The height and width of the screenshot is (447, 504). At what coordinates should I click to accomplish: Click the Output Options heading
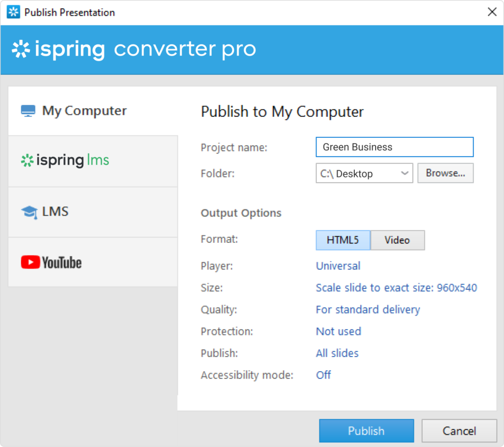click(x=241, y=213)
